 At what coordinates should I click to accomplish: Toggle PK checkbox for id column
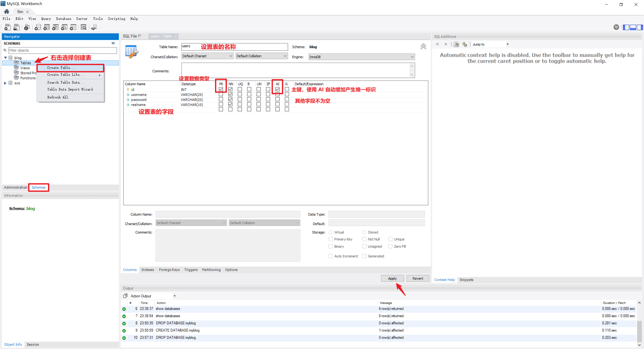click(221, 89)
